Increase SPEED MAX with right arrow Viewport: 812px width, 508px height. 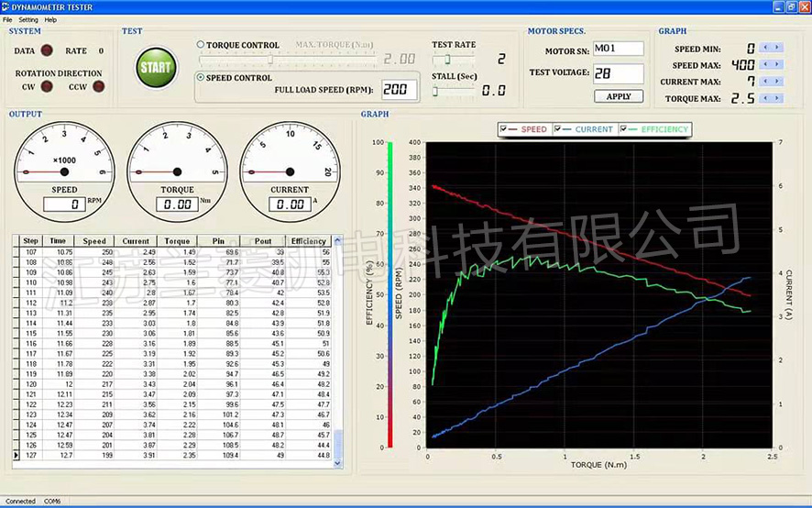(x=778, y=64)
